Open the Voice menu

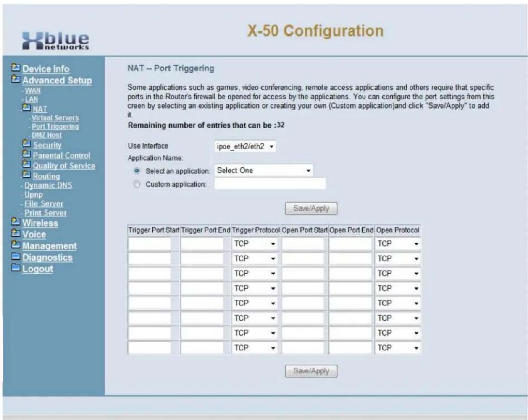pyautogui.click(x=34, y=235)
